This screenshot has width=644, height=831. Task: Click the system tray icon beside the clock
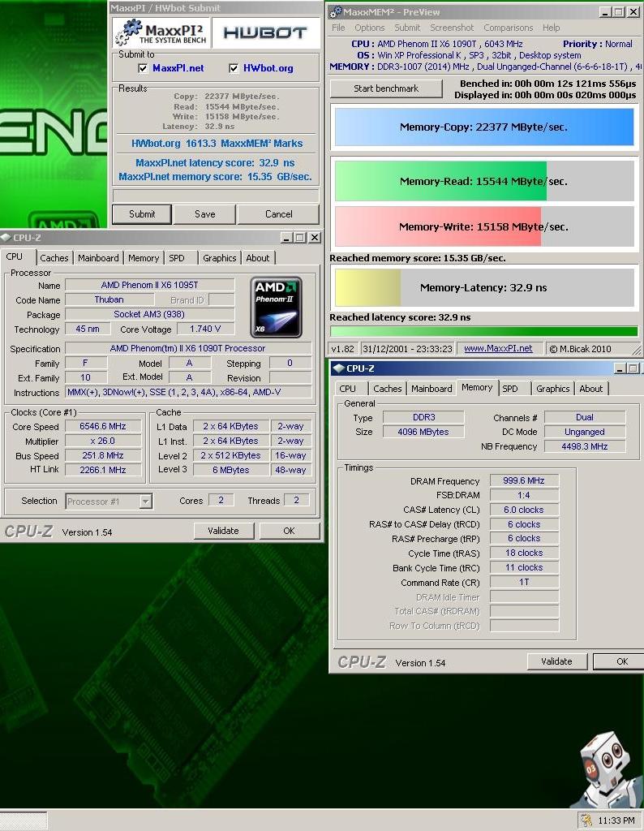586,820
